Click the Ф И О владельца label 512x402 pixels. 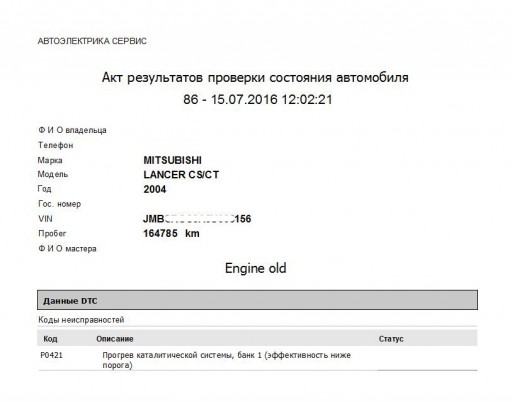72,130
